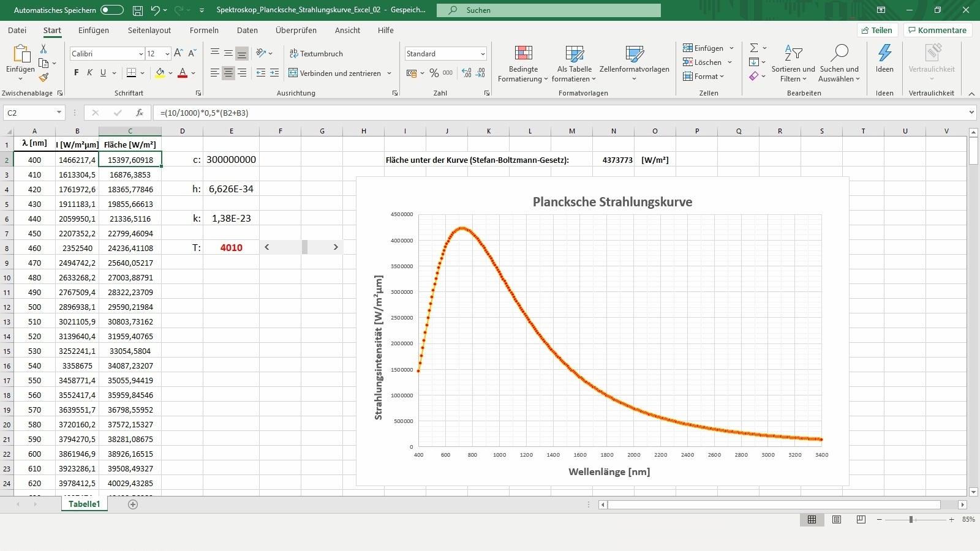
Task: Align cell text to the right
Action: click(242, 73)
